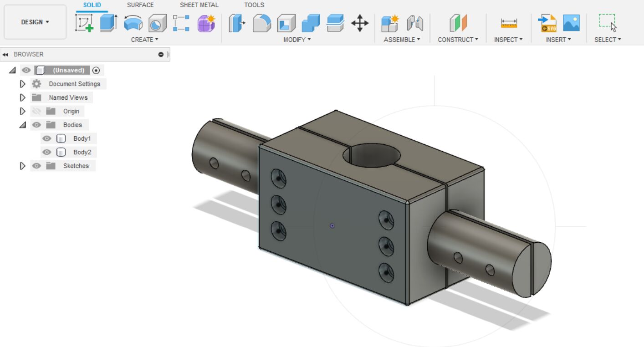
Task: Collapse the Bodies folder
Action: [22, 125]
